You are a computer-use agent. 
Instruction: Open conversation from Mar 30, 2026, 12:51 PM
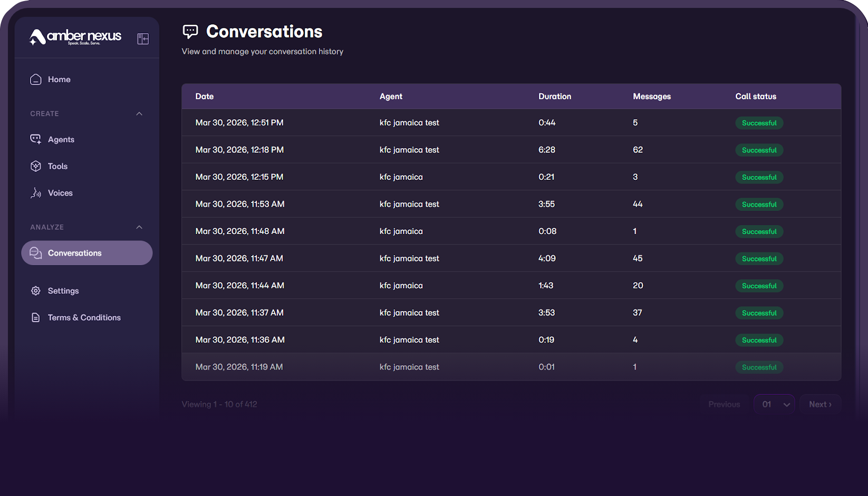[512, 123]
